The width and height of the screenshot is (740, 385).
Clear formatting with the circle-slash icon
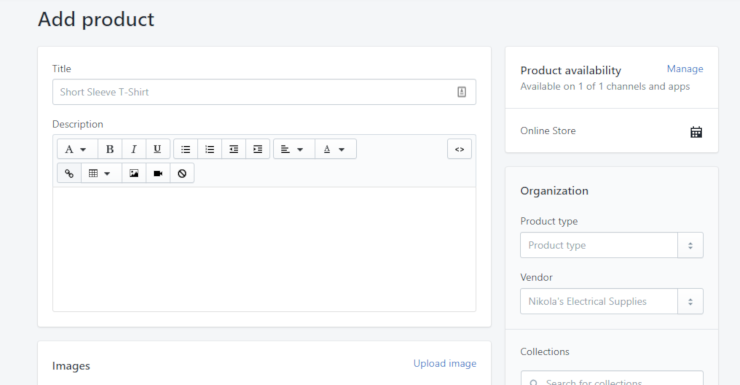coord(182,173)
